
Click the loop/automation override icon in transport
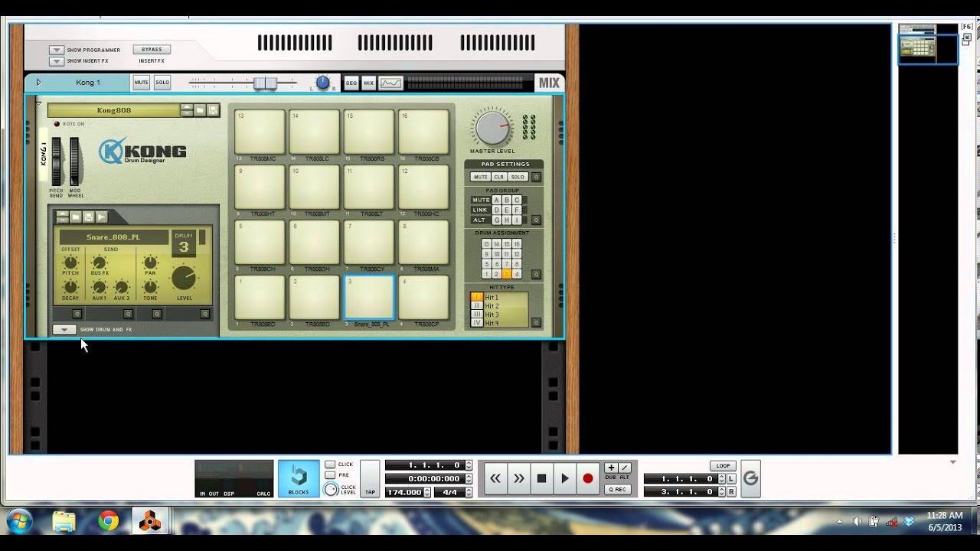[750, 478]
